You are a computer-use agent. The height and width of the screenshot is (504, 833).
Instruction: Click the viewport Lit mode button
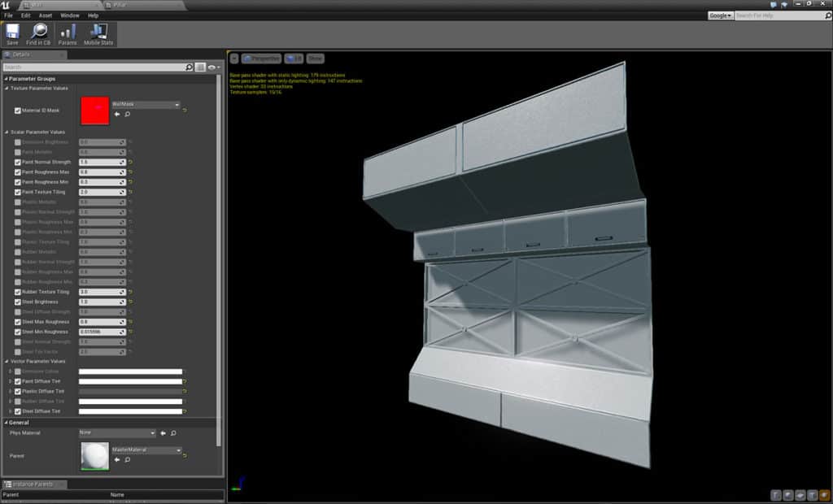293,59
